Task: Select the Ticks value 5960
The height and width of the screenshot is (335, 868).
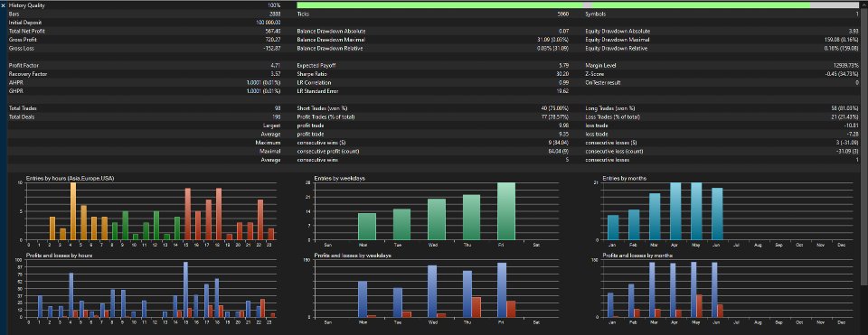Action: click(563, 14)
